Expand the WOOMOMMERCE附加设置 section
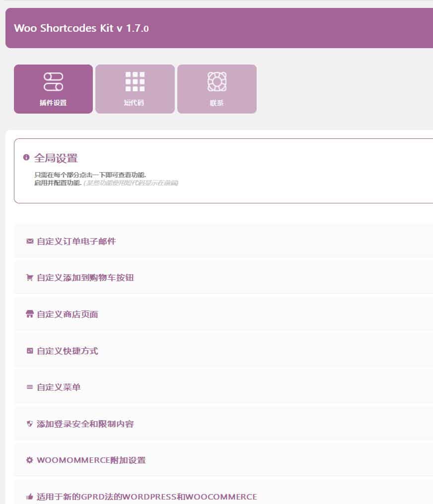This screenshot has height=504, width=433. [x=223, y=460]
